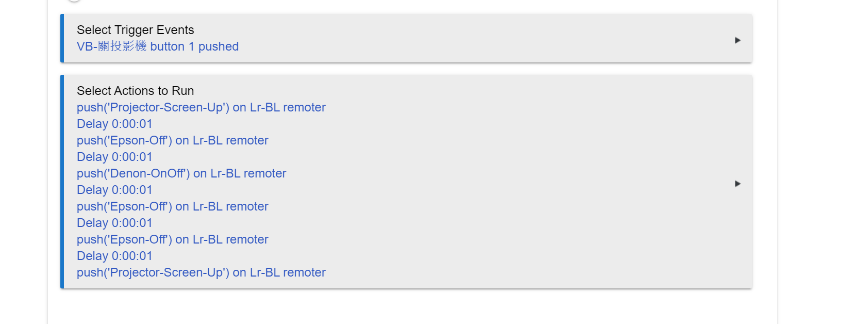The width and height of the screenshot is (868, 324).
Task: Expand the Select Trigger Events arrow
Action: (x=738, y=40)
